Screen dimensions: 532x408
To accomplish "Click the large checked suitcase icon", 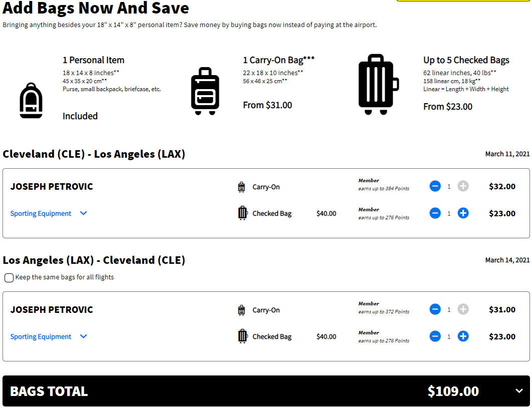I will click(x=378, y=85).
